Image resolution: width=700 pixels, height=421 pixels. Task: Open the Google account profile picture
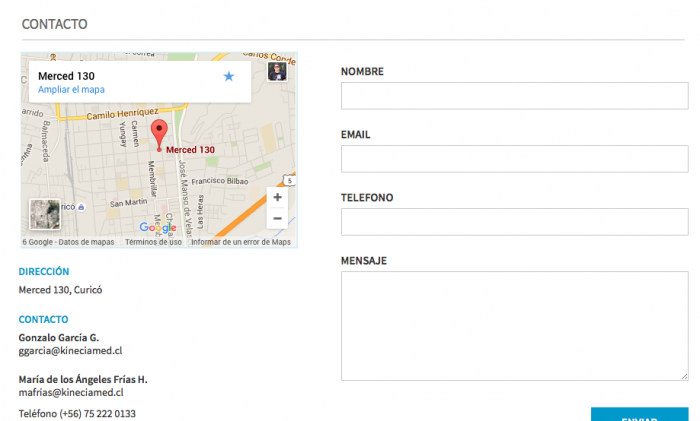pos(277,72)
